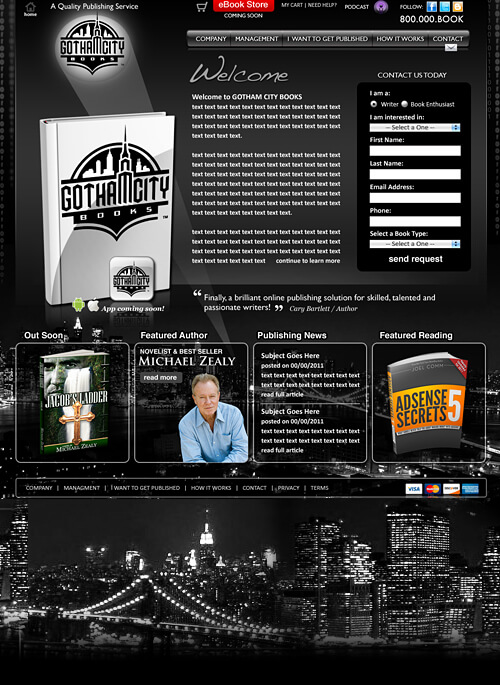
Task: Open the Facebook follow icon
Action: (x=431, y=7)
